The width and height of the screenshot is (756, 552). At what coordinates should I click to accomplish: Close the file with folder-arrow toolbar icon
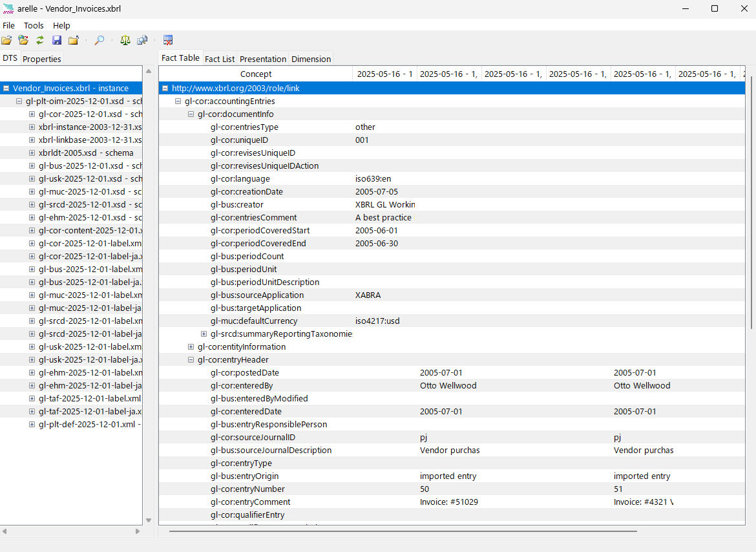point(73,41)
